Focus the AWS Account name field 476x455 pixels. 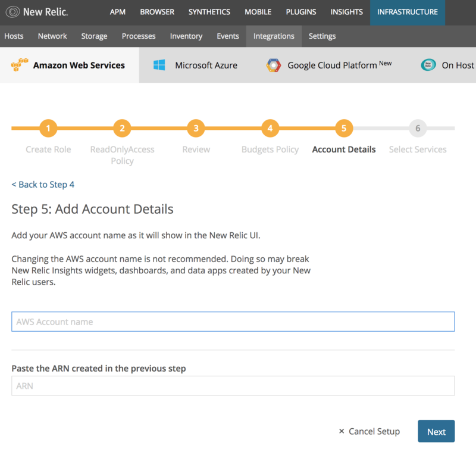(x=233, y=322)
